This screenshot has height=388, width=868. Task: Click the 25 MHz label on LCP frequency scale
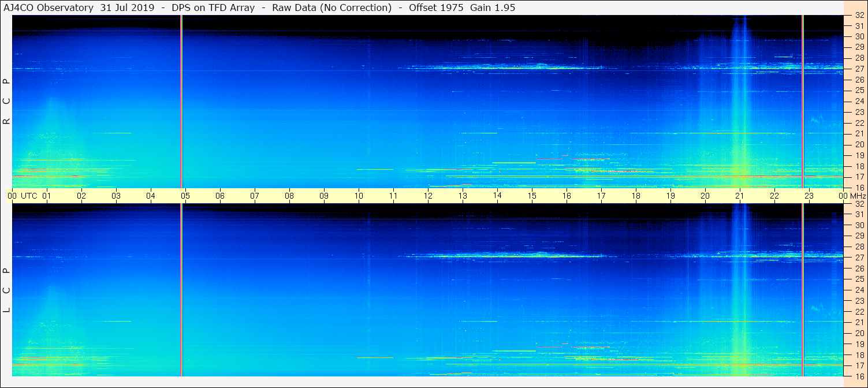click(x=859, y=279)
